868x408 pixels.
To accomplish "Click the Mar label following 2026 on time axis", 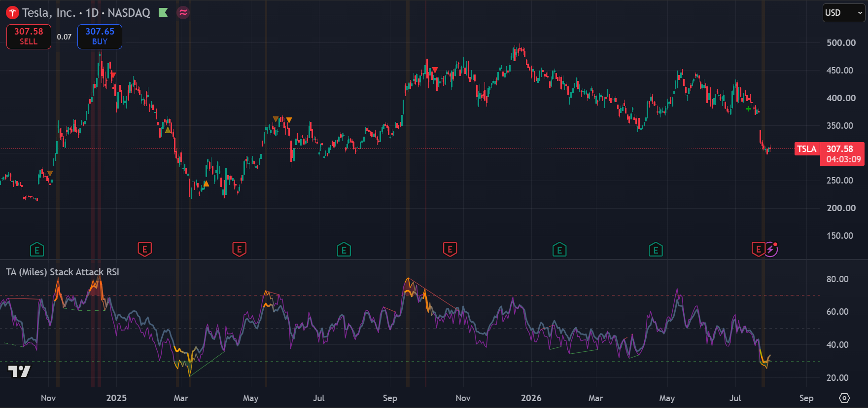I will point(595,398).
